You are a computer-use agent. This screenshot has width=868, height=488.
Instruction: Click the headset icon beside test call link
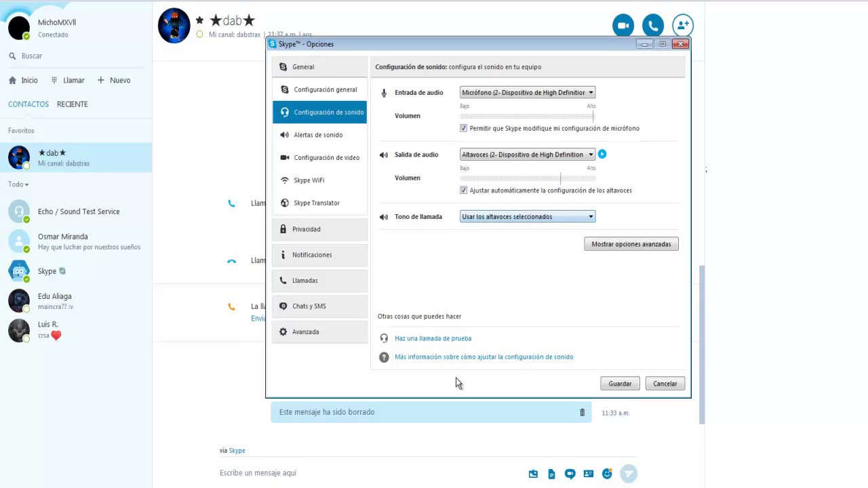point(384,338)
